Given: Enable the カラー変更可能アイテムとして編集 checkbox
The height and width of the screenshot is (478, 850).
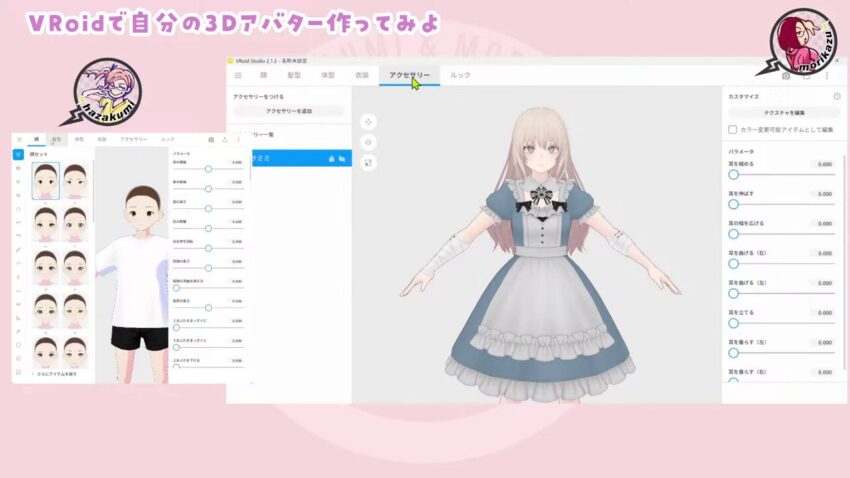Looking at the screenshot, I should coord(732,130).
